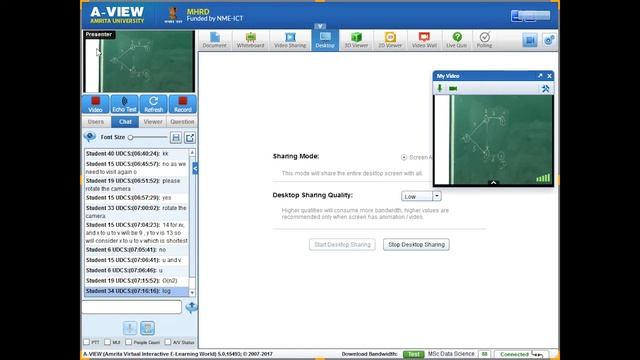Select Student 15 'u and v' message
This screenshot has height=360, width=640.
tap(136, 260)
